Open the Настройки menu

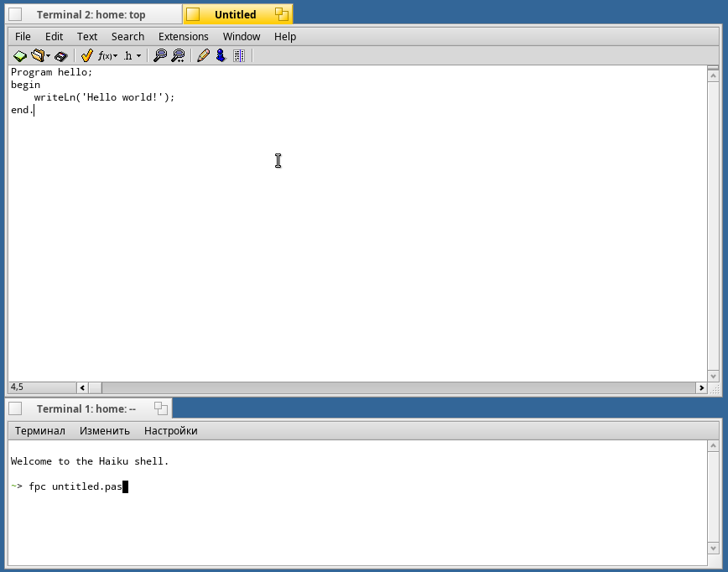tap(171, 431)
